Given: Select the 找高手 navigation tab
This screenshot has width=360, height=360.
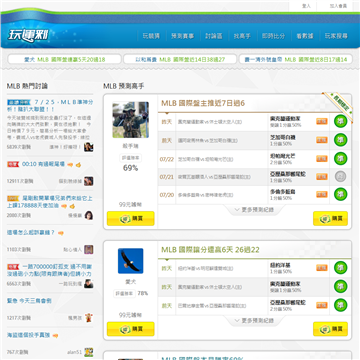Looking at the screenshot, I should click(x=242, y=36).
